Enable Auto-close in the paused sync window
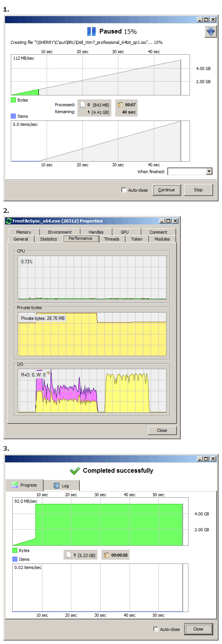This screenshot has width=222, height=644. pyautogui.click(x=124, y=190)
